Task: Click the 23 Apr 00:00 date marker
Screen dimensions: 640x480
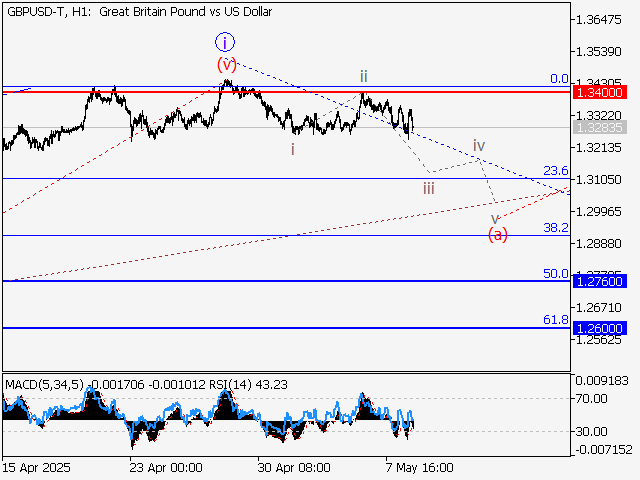Action: [x=166, y=467]
